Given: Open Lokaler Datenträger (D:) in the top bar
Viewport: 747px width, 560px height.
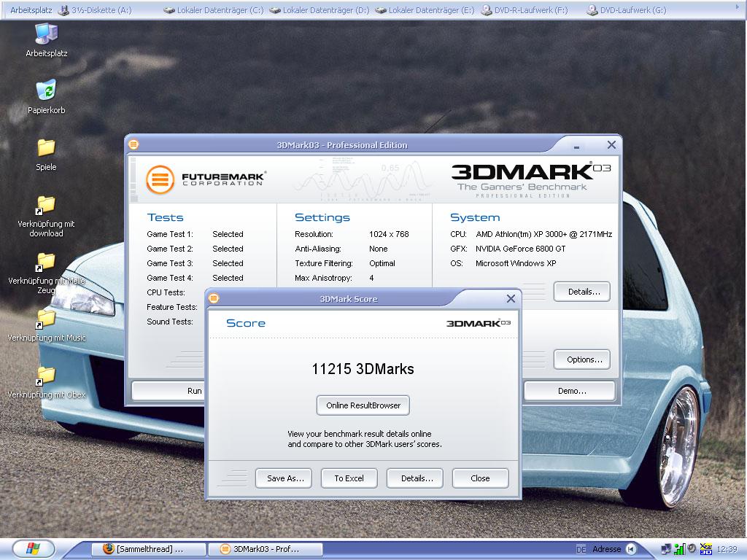Looking at the screenshot, I should click(x=320, y=10).
